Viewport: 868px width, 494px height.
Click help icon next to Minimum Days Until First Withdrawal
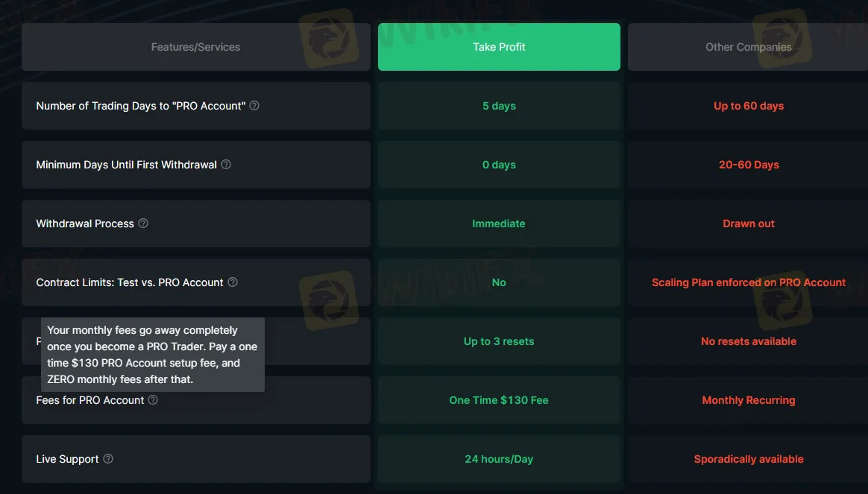click(x=226, y=165)
